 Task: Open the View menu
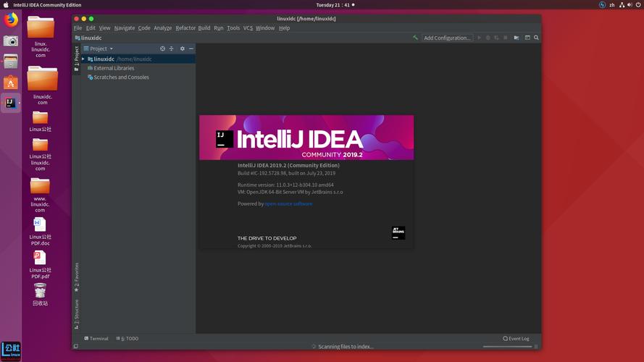pos(104,28)
